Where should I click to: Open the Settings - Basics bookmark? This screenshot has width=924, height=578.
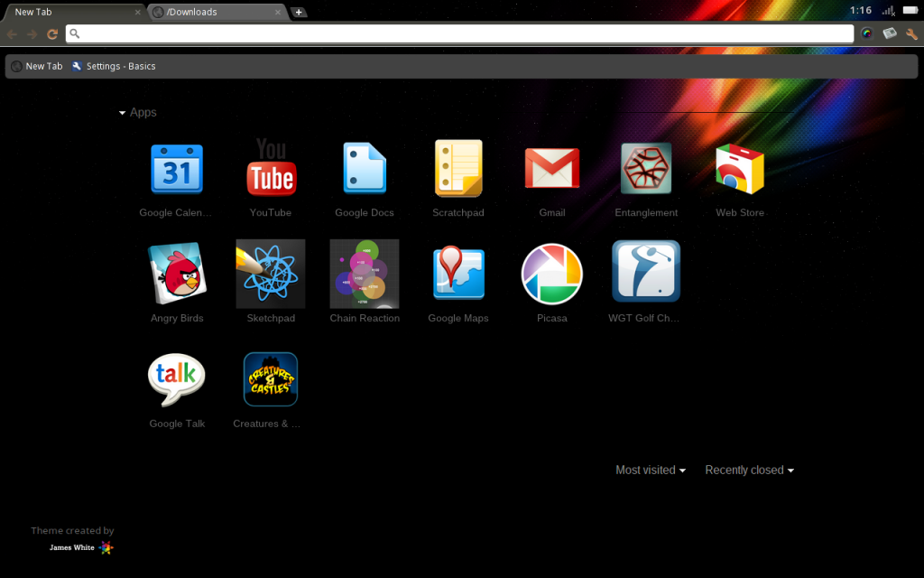coord(114,66)
